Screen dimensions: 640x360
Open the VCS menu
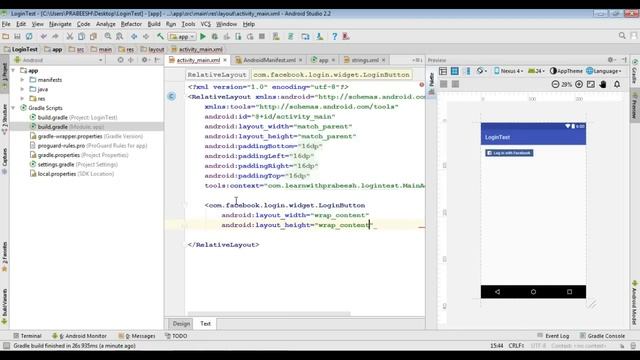coord(206,24)
